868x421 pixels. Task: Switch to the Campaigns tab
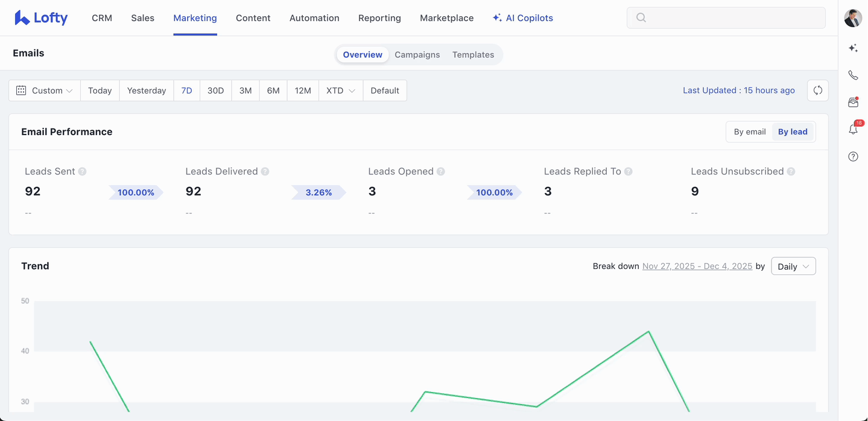(x=417, y=55)
